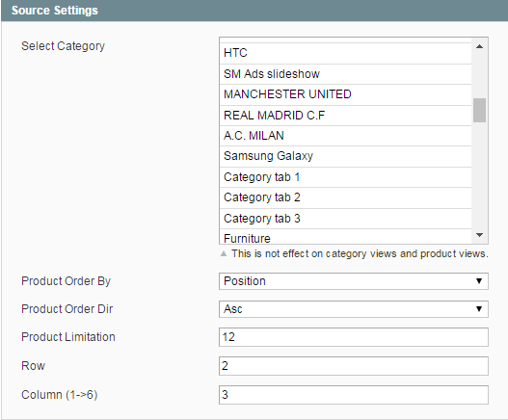
Task: Select HTC in the category list
Action: click(x=345, y=53)
